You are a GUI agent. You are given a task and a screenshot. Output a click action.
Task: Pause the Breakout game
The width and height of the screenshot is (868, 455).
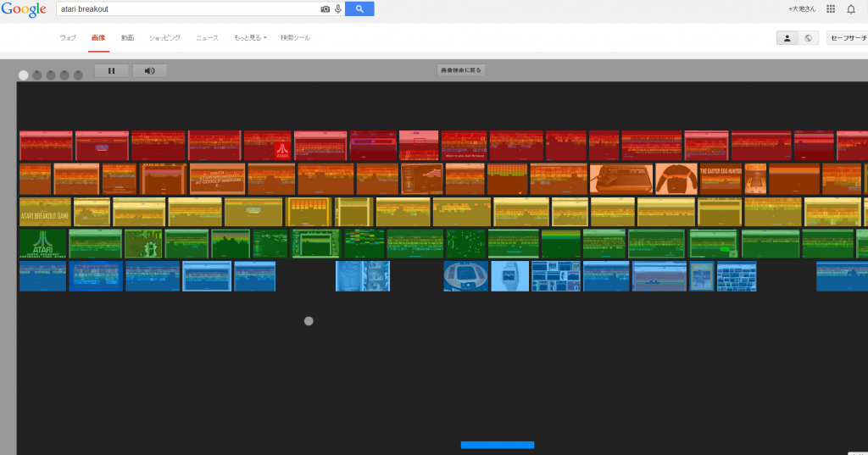coord(111,71)
